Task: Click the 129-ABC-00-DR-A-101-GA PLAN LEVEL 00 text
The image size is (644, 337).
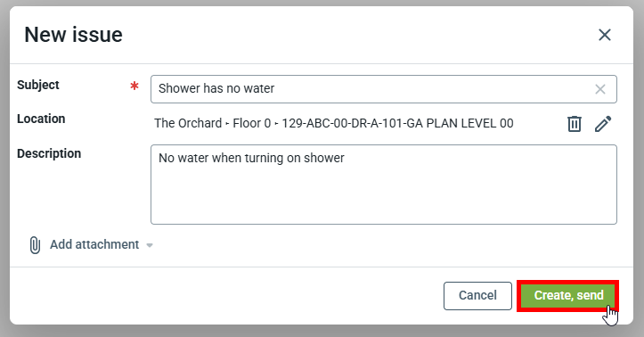Action: click(x=397, y=123)
